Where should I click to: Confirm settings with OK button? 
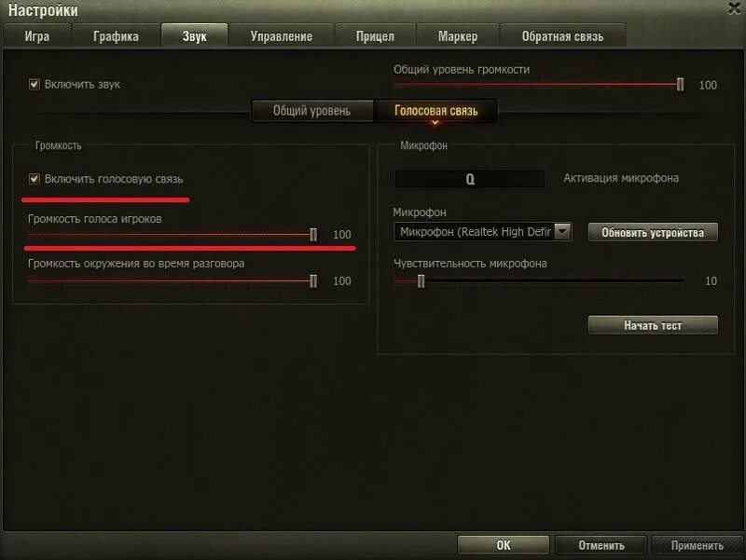[504, 545]
